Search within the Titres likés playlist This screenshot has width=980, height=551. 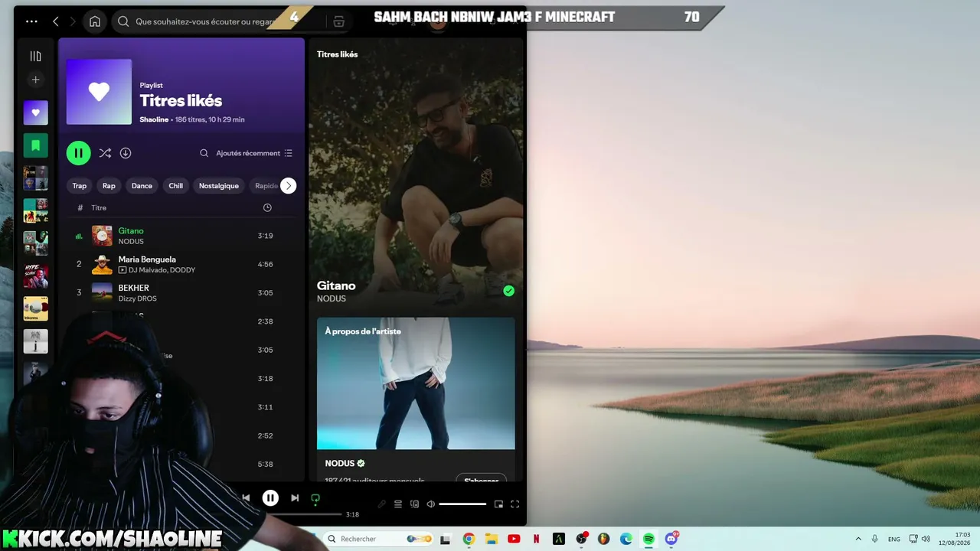point(204,153)
